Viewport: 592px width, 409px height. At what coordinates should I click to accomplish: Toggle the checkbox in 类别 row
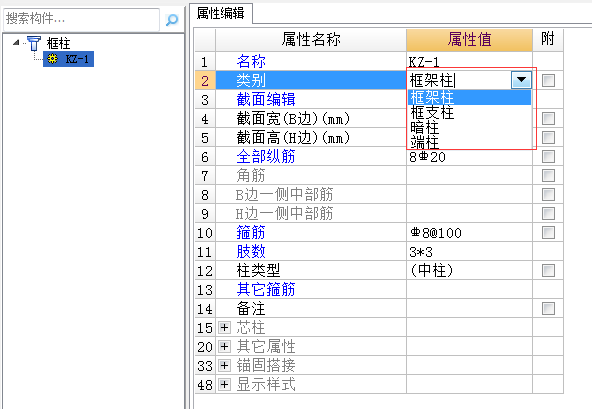pos(548,80)
